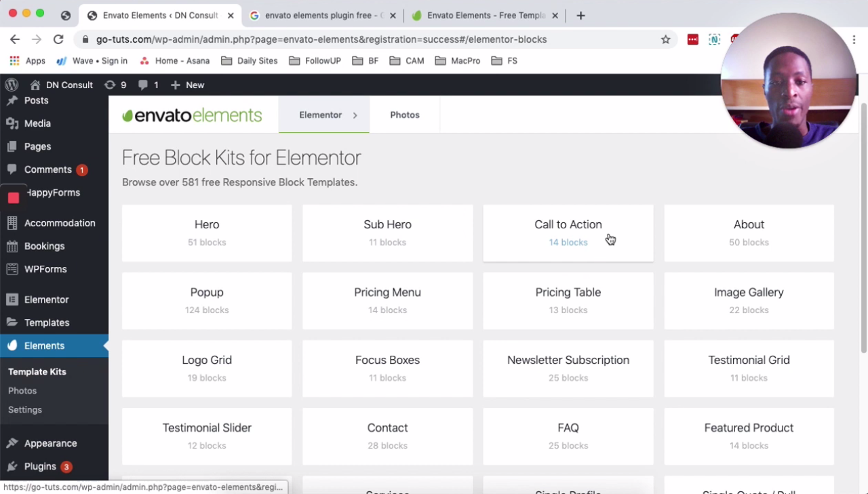The width and height of the screenshot is (868, 494).
Task: Select the Testimonial Slider block card
Action: pyautogui.click(x=207, y=436)
